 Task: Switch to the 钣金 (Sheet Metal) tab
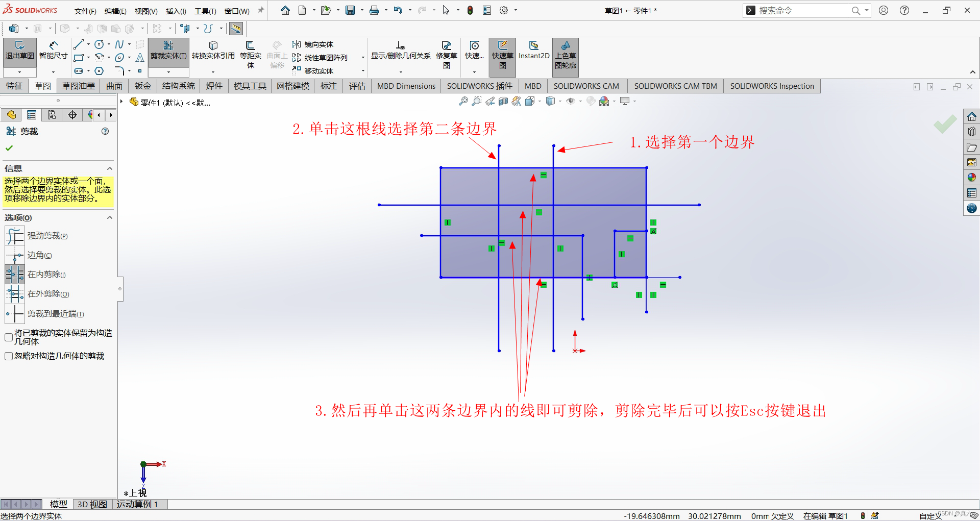pos(143,86)
